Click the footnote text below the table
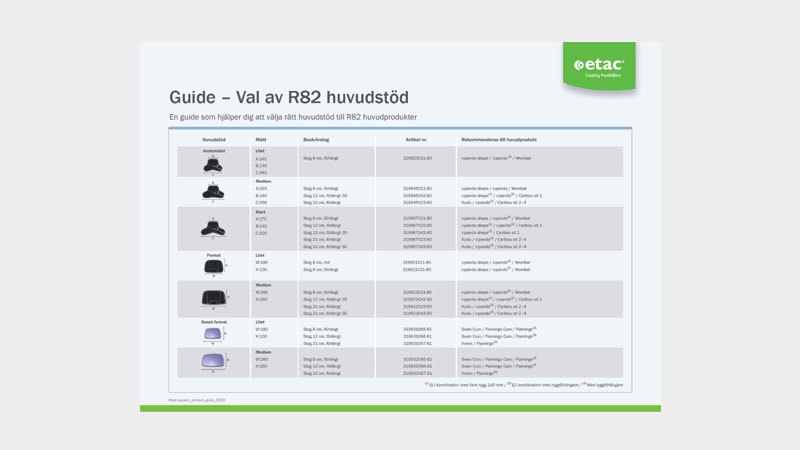 524,385
